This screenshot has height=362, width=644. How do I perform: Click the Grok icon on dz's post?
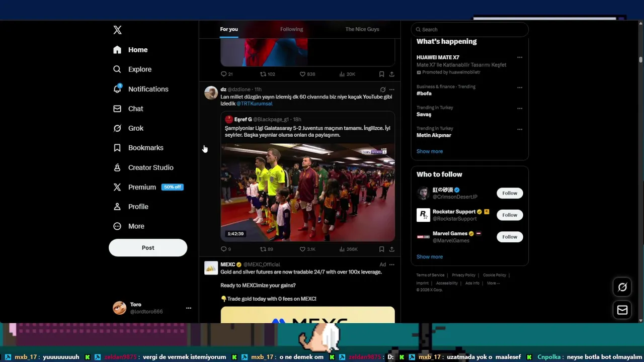tap(383, 89)
